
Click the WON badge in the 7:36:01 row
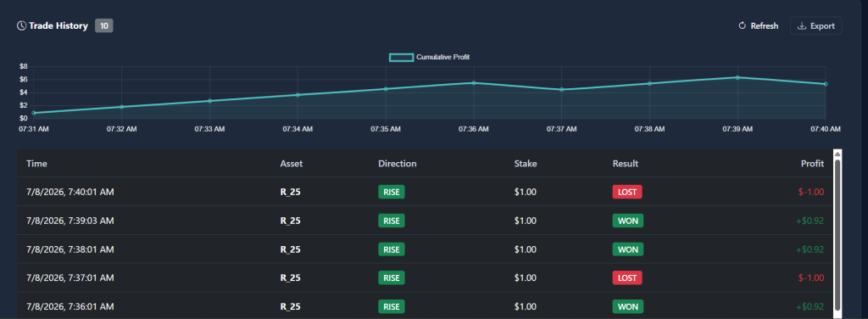coord(628,306)
